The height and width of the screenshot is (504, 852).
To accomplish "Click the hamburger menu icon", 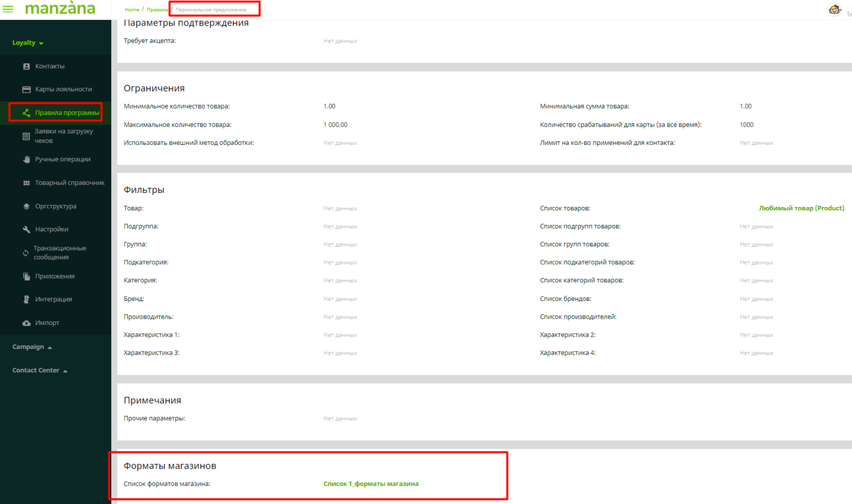I will [x=8, y=9].
